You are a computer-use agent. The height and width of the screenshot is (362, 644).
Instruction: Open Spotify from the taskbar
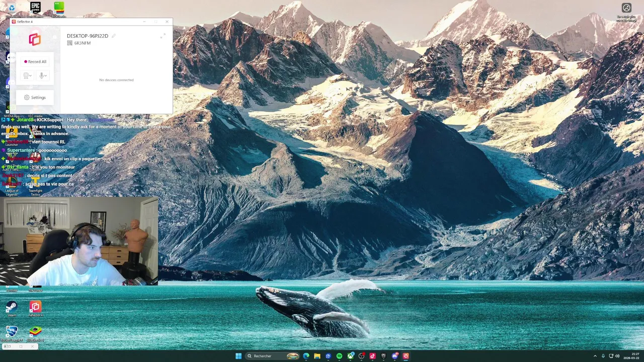pos(339,356)
